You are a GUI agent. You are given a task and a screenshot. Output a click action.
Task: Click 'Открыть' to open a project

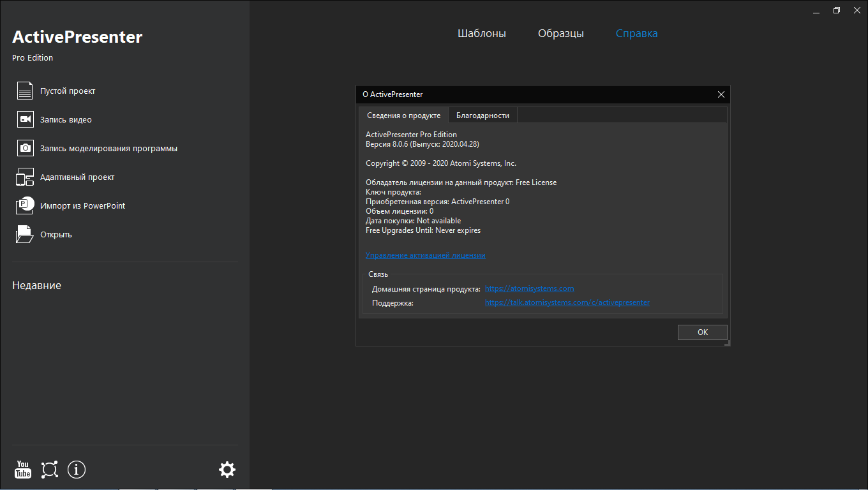(x=56, y=235)
